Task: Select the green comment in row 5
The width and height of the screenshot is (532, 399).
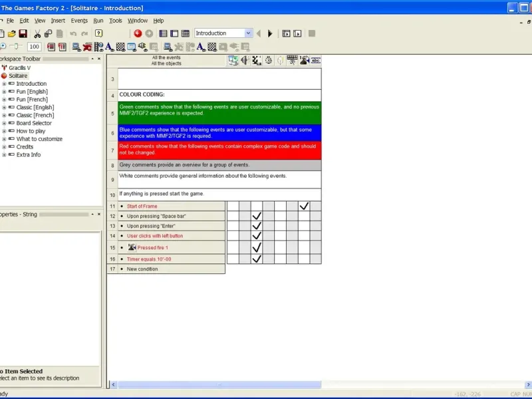Action: click(219, 112)
